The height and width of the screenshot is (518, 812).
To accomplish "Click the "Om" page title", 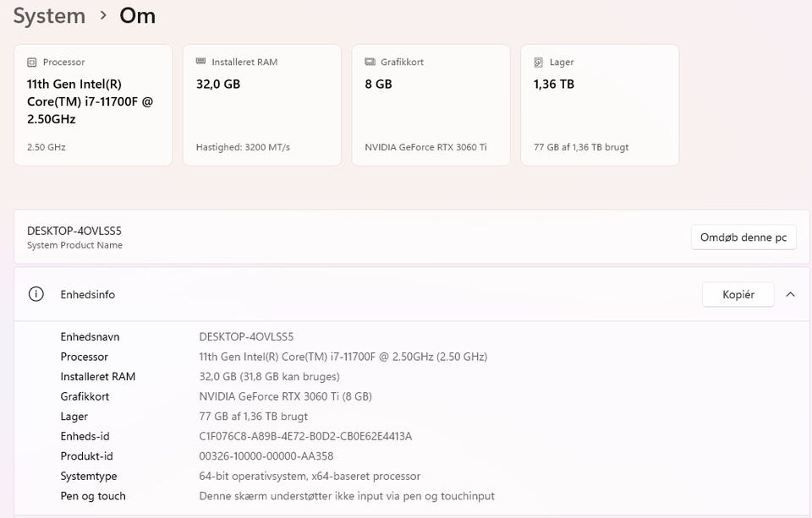I will coord(137,15).
